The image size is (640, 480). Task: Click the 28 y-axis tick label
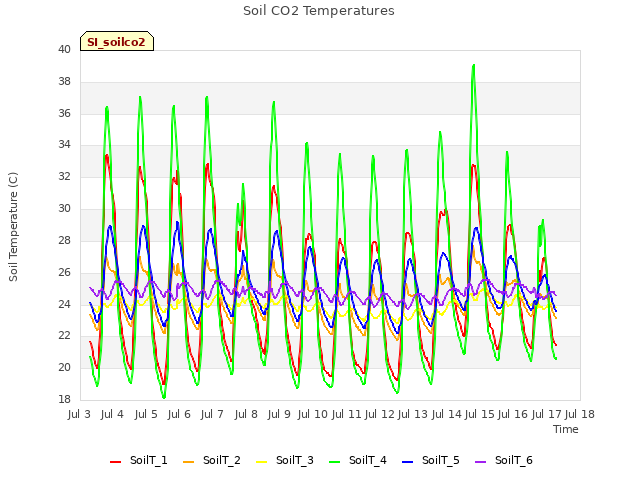[x=64, y=240]
